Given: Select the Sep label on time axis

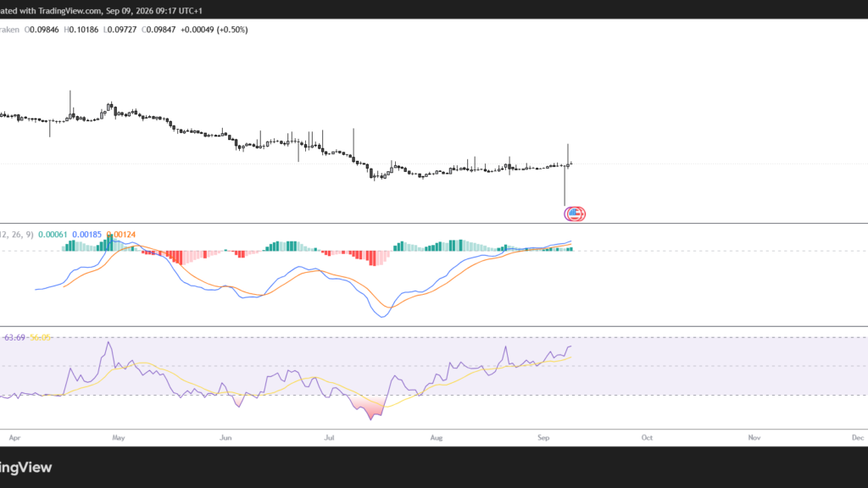Looking at the screenshot, I should 543,438.
